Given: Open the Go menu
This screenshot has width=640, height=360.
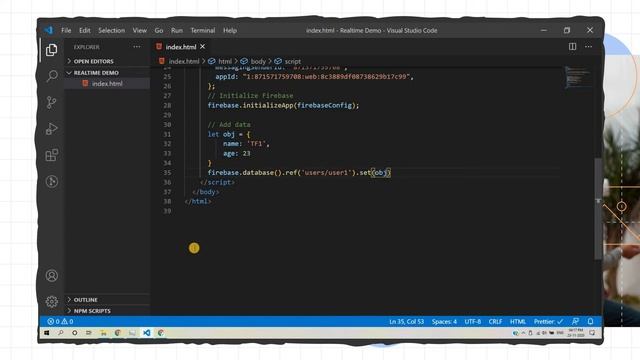Looking at the screenshot, I should (x=159, y=30).
